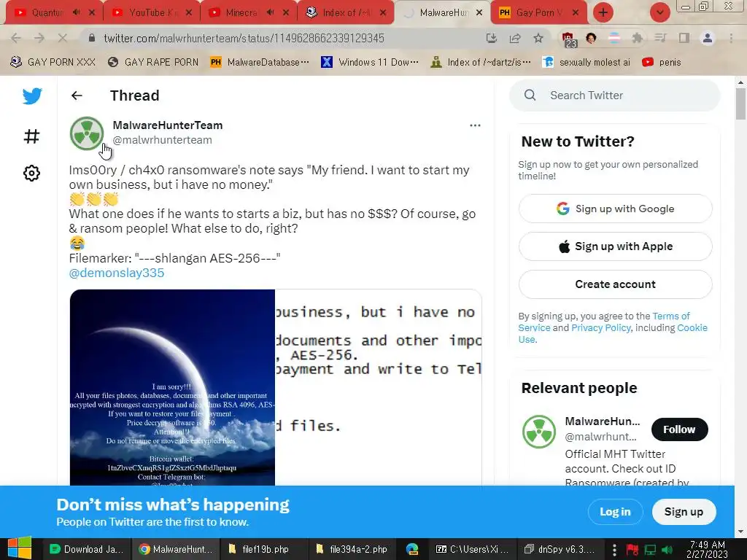This screenshot has width=747, height=560.
Task: Open Windows 11 Download bookmark
Action: pos(370,62)
